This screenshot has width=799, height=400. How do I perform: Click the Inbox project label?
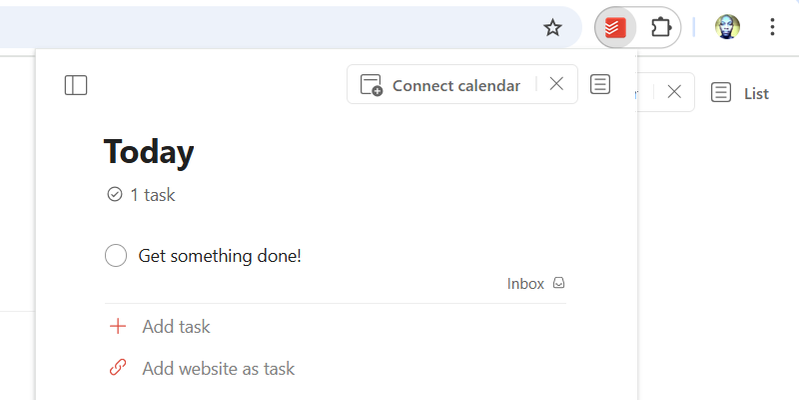coord(525,284)
